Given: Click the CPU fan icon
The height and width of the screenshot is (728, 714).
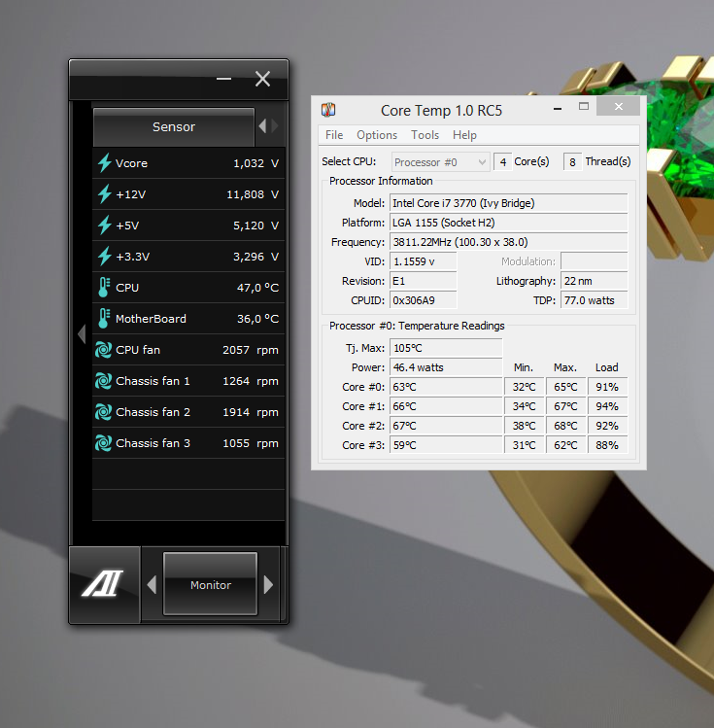Looking at the screenshot, I should click(104, 350).
